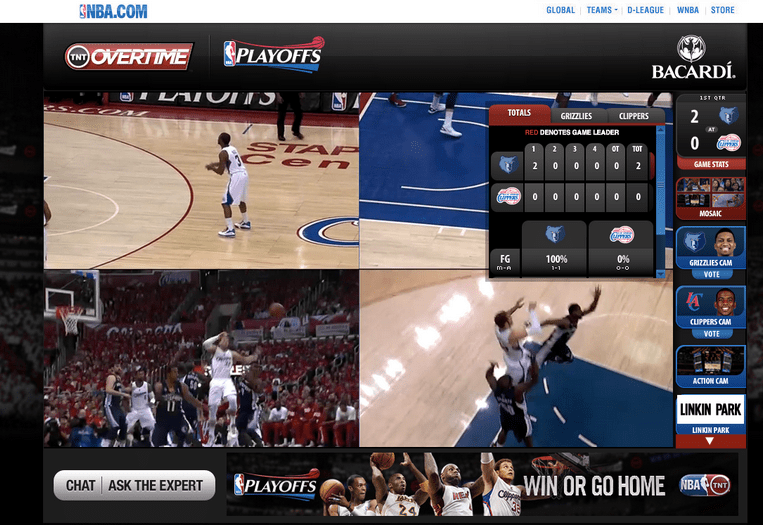Open the D-League link

(x=645, y=10)
